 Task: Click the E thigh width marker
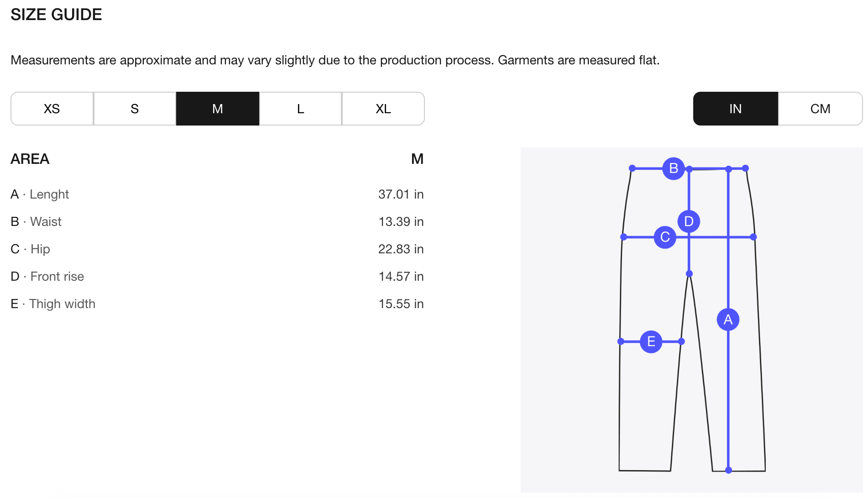[651, 341]
